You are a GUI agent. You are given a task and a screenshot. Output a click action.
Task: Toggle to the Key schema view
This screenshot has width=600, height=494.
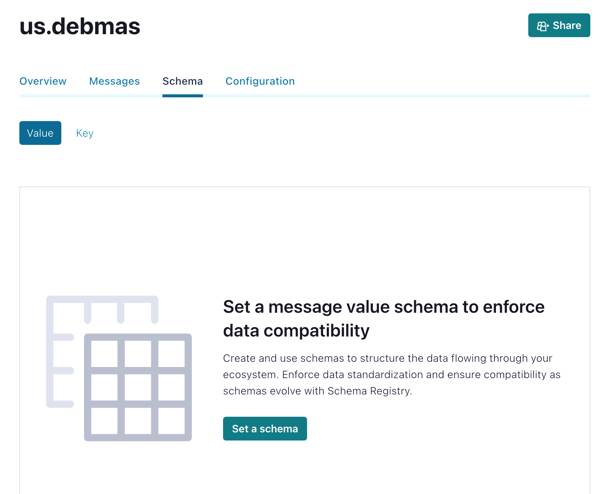(85, 133)
